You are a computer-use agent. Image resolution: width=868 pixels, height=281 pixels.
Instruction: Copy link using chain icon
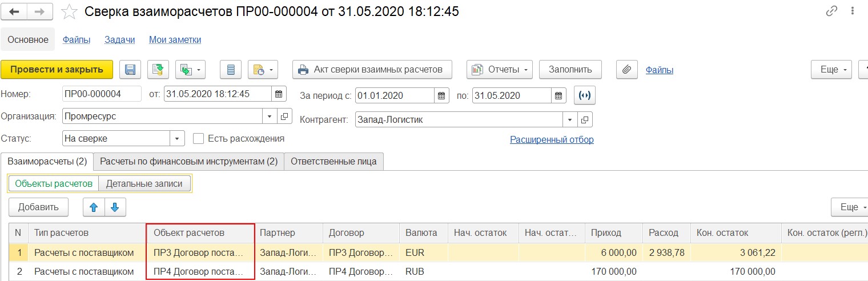(x=831, y=11)
